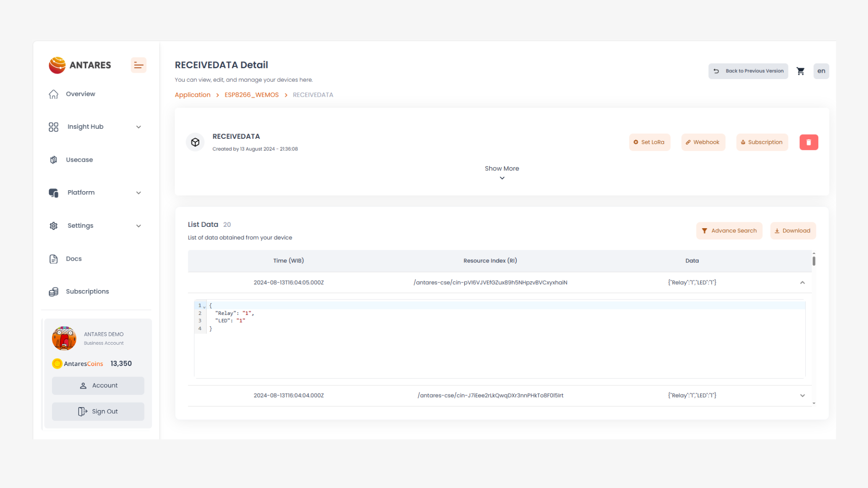Click the 13,350 coin balance
Image resolution: width=868 pixels, height=488 pixels.
click(x=121, y=364)
